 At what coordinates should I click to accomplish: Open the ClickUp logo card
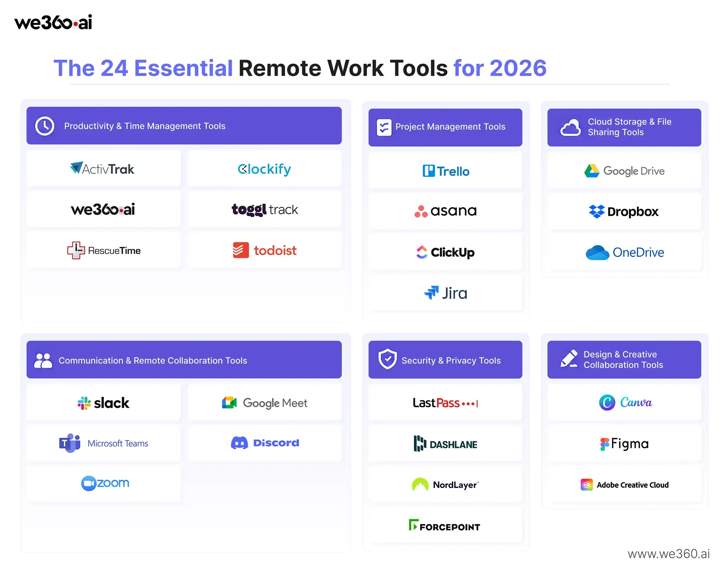point(446,252)
